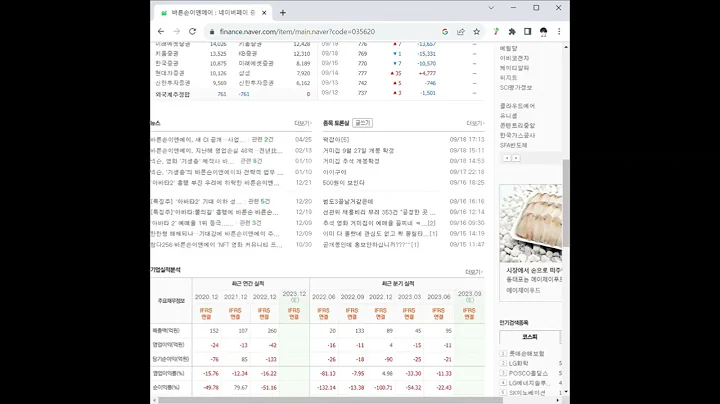
Task: Select the 코스피 tab in 인기검색종목
Action: click(x=529, y=337)
